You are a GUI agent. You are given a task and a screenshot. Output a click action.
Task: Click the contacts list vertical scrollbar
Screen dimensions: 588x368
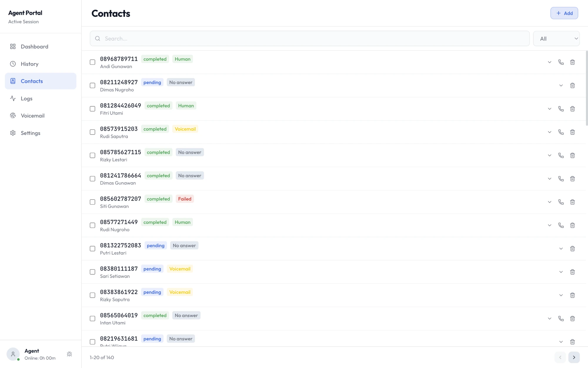587,88
